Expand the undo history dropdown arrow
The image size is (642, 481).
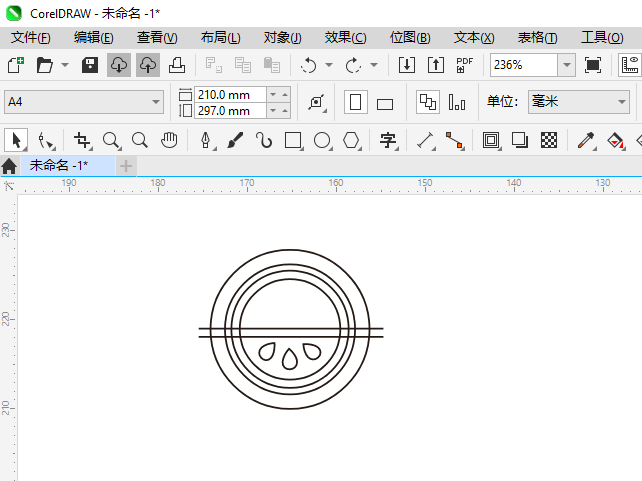click(329, 65)
